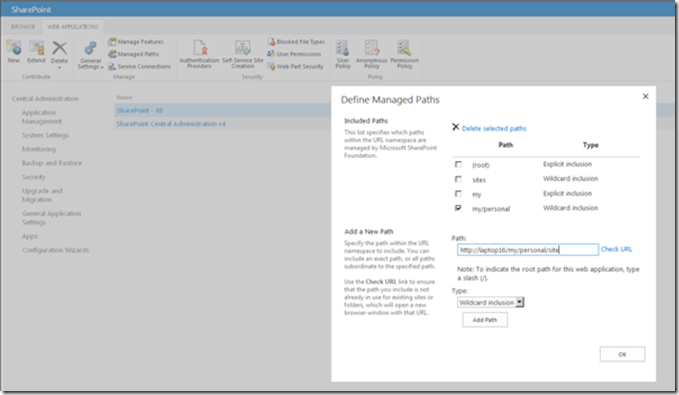Check the my path checkbox

tap(458, 194)
